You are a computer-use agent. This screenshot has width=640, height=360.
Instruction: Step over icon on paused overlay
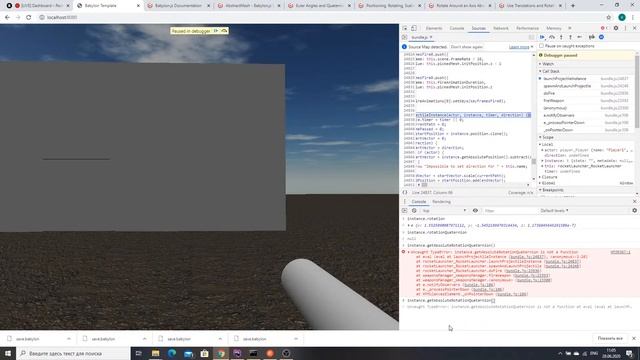[x=224, y=31]
